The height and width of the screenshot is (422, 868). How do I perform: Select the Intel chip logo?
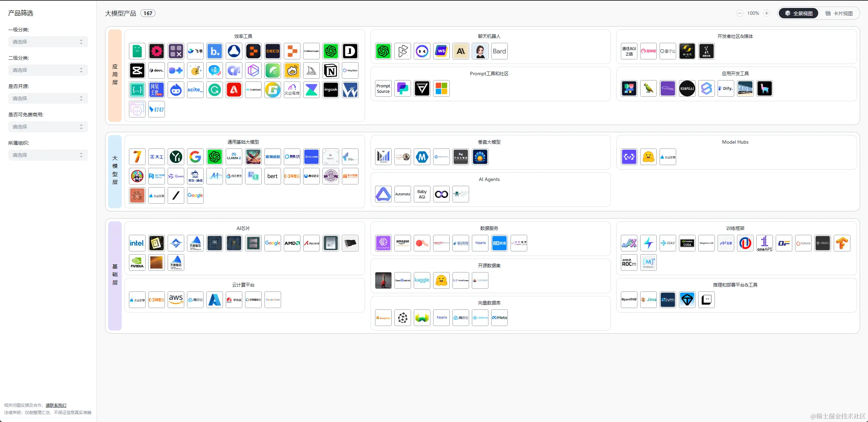[137, 243]
